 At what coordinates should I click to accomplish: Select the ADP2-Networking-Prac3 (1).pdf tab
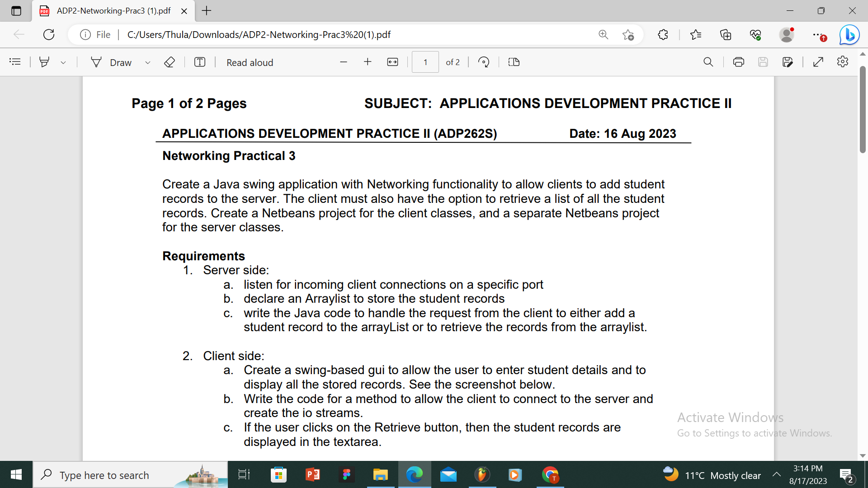(113, 11)
